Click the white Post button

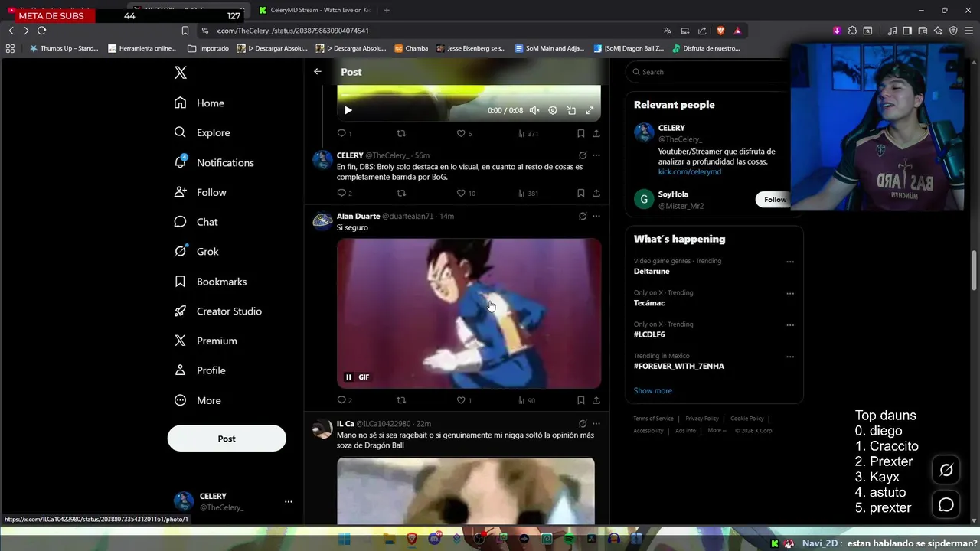(x=227, y=439)
